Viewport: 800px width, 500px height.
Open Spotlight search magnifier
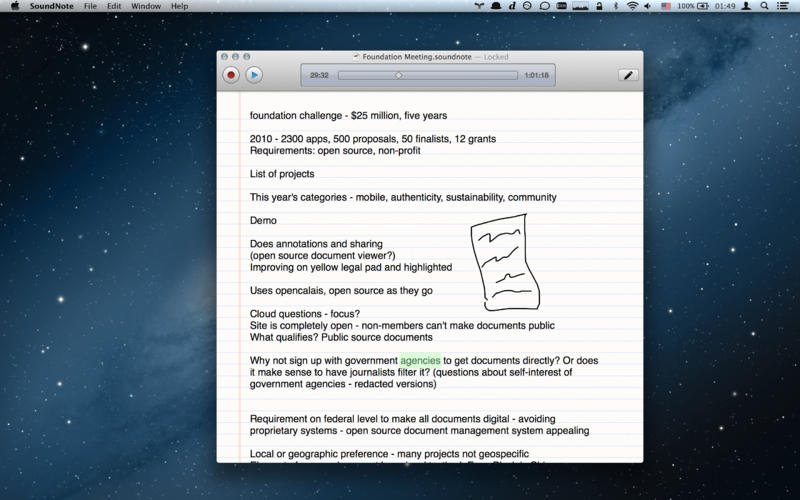coord(765,6)
